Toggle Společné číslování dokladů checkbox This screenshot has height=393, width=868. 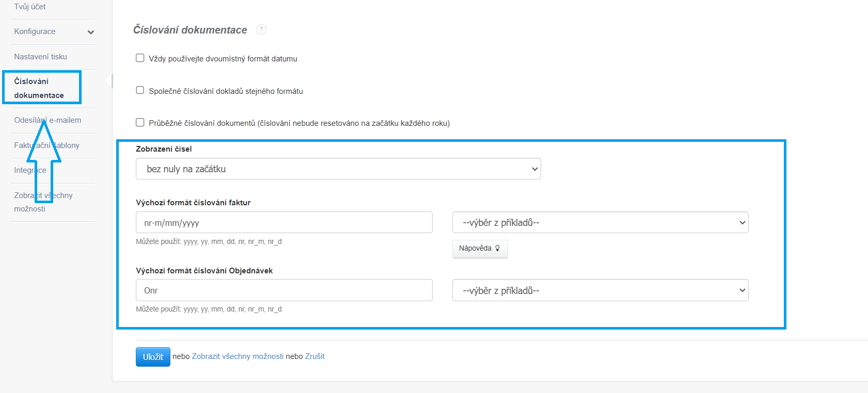tap(140, 90)
